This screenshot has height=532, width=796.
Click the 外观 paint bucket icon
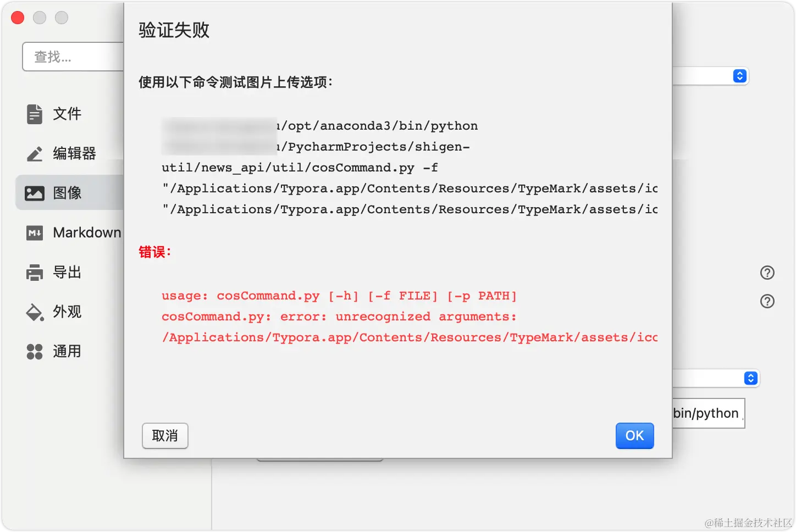(35, 312)
